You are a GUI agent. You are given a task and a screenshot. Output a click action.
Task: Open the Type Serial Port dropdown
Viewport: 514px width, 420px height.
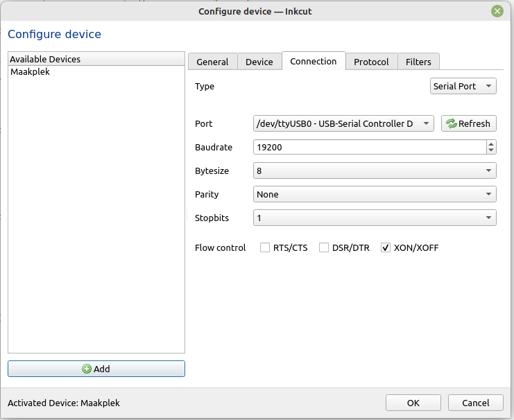point(463,87)
